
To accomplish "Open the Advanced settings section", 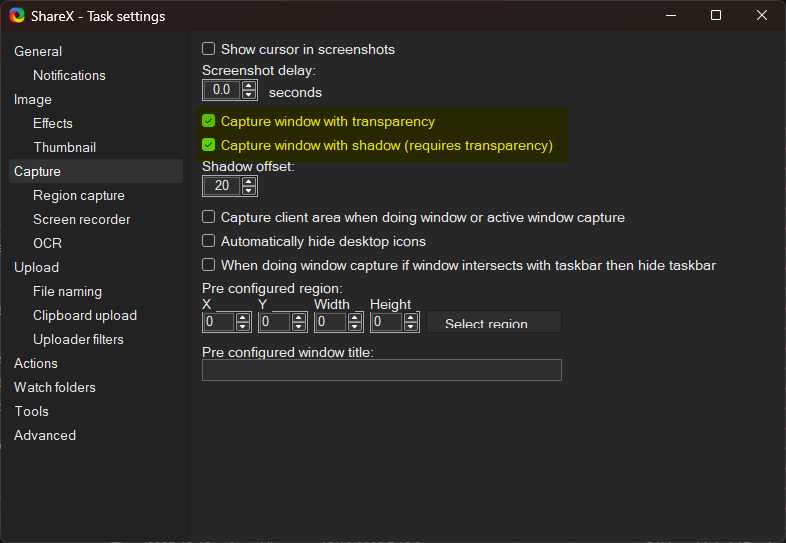I will [45, 436].
